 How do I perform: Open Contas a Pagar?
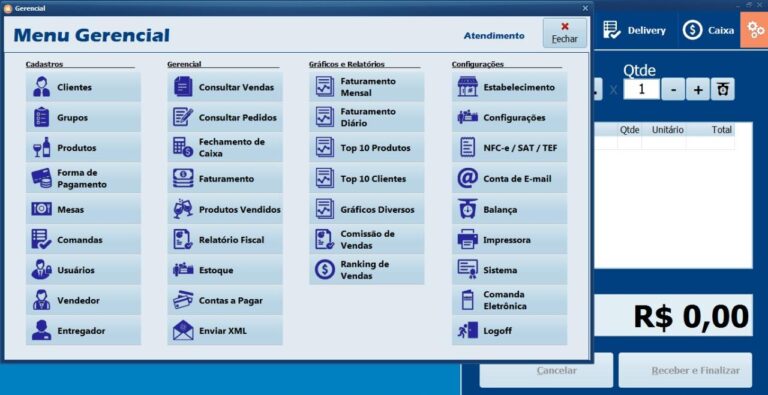(x=225, y=300)
